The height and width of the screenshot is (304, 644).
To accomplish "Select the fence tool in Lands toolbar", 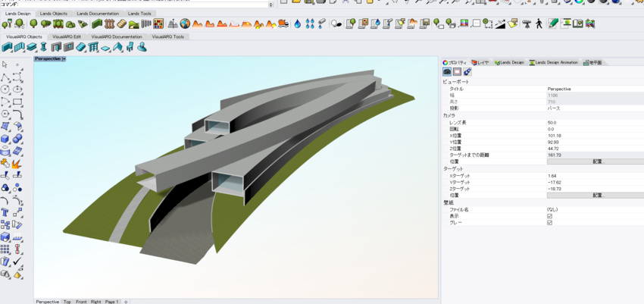I will pyautogui.click(x=109, y=24).
